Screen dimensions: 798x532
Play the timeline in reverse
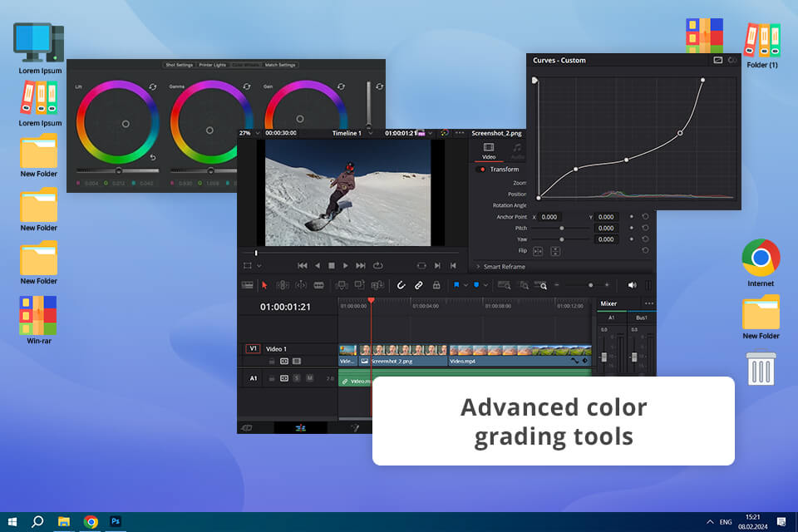318,266
